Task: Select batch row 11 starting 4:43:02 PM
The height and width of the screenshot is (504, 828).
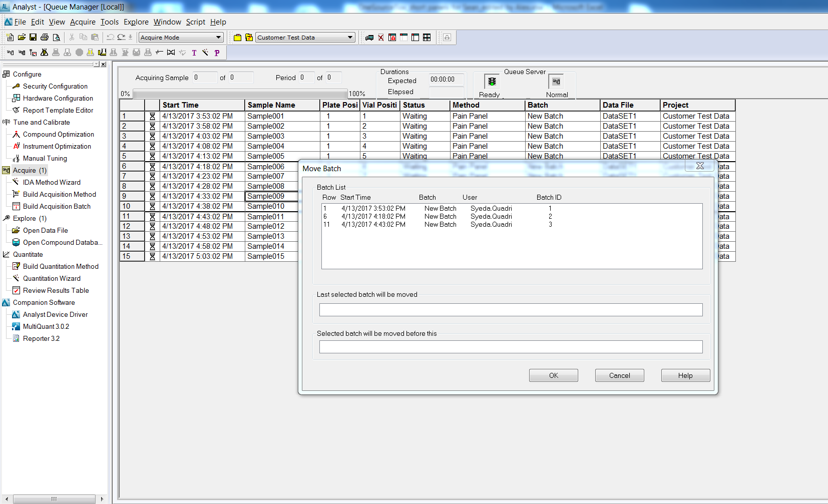Action: 512,224
